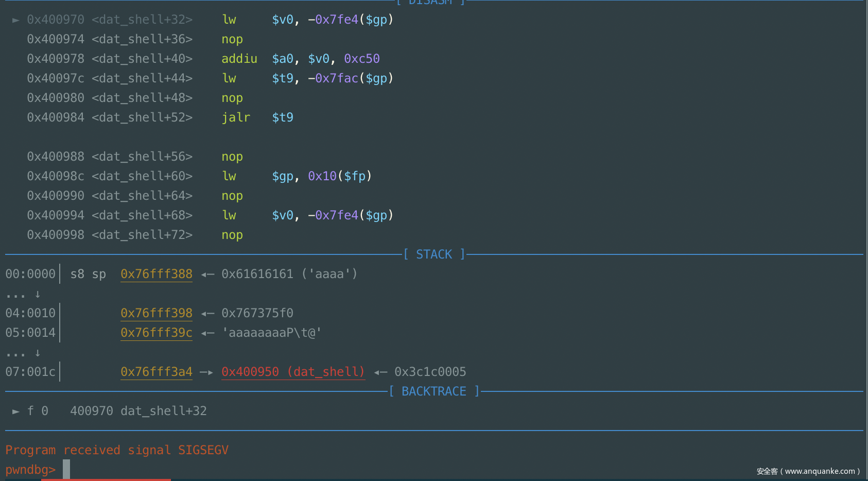Image resolution: width=868 pixels, height=481 pixels.
Task: Click the red 0x400950 (dat_shell) link
Action: (x=293, y=372)
